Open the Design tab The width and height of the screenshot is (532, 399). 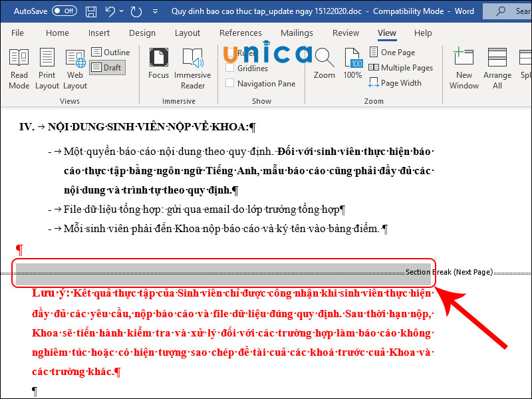142,33
